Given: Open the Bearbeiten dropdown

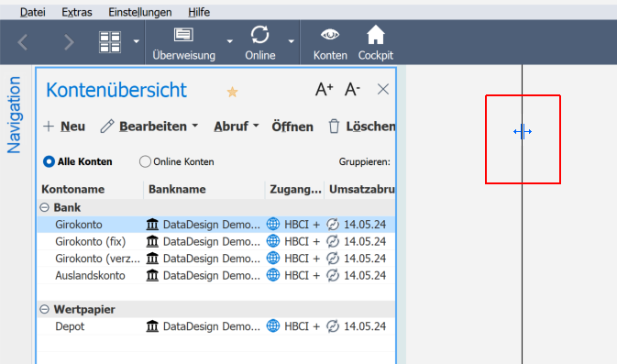Looking at the screenshot, I should pyautogui.click(x=149, y=127).
